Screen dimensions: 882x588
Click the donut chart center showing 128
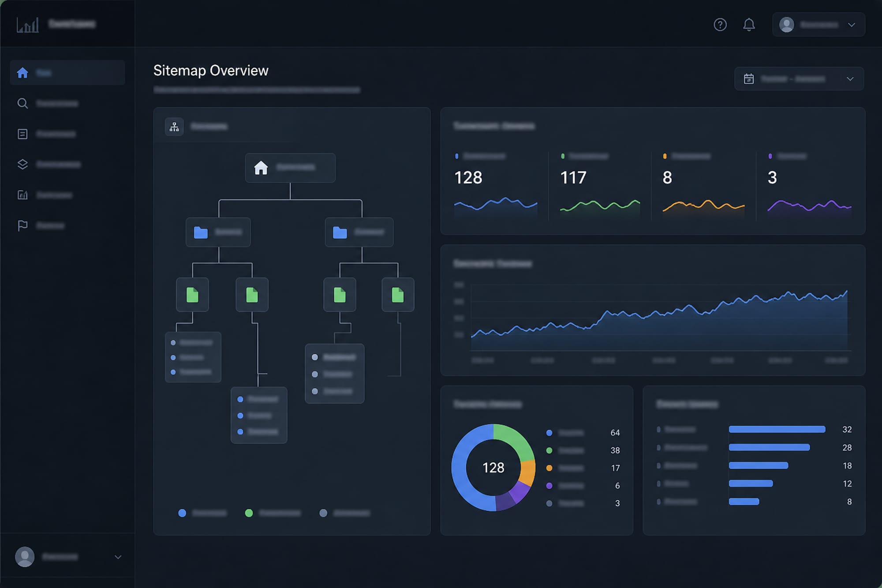(x=493, y=468)
